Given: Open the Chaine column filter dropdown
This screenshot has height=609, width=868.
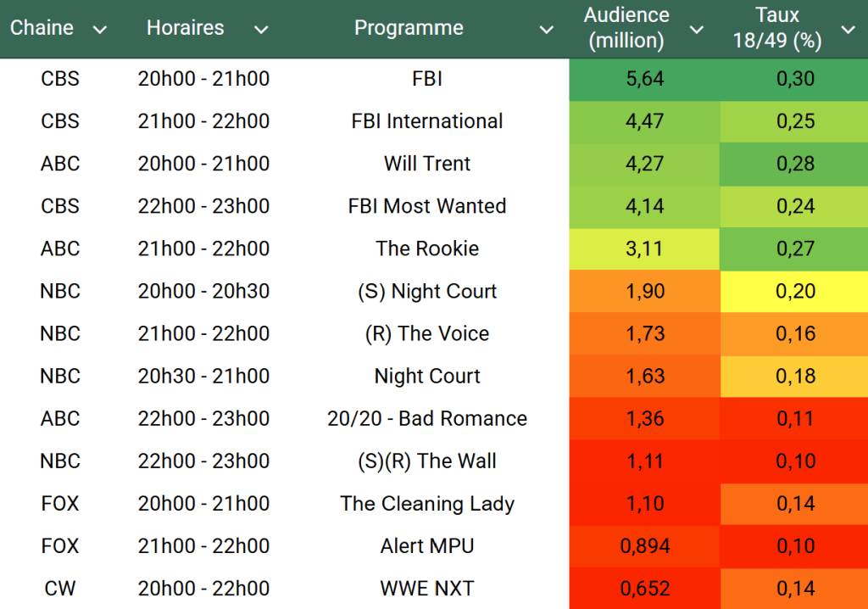Looking at the screenshot, I should 100,30.
